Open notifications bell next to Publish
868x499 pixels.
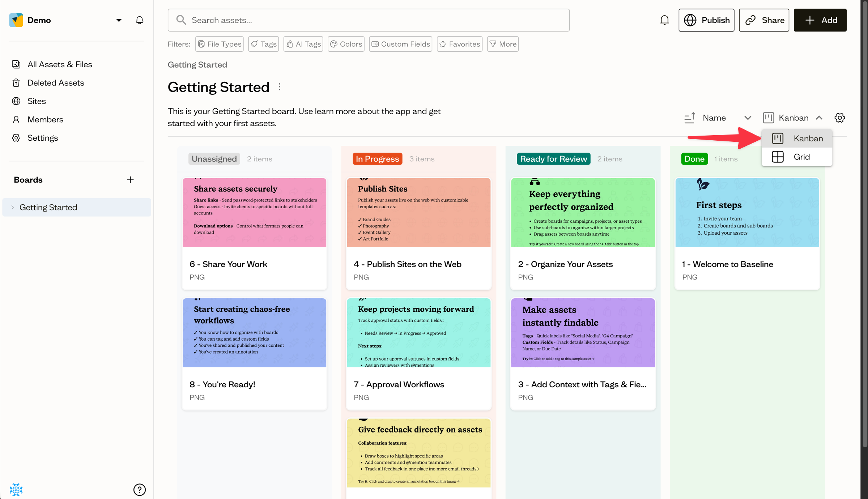pos(664,20)
